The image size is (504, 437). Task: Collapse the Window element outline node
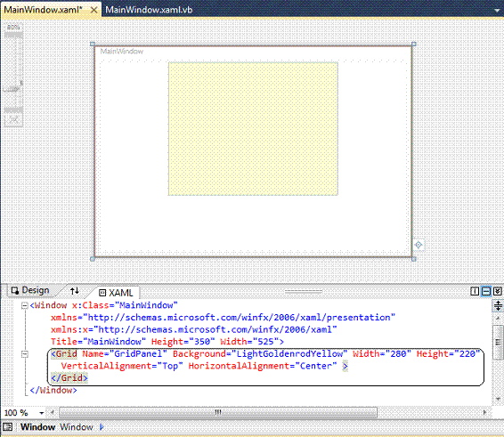25,305
